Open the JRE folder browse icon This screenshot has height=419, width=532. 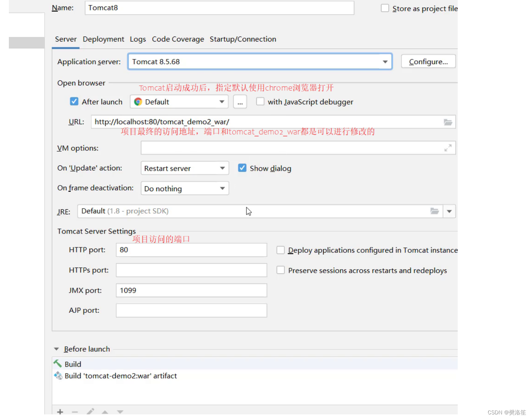(435, 211)
